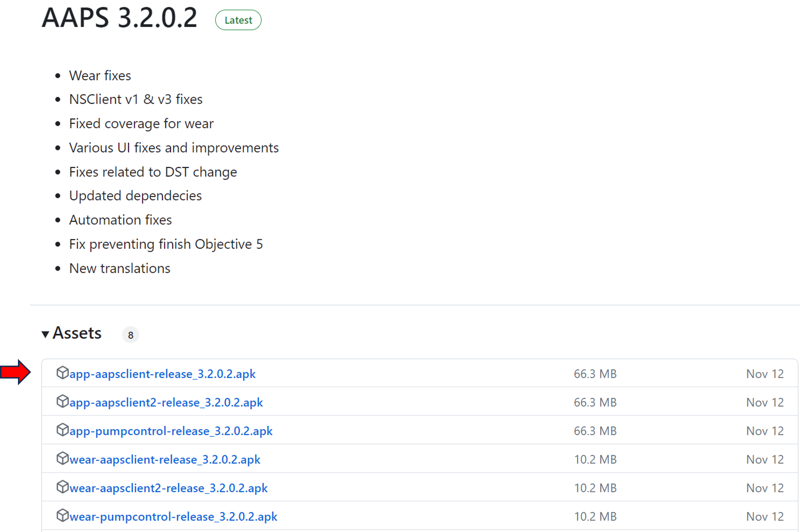Click package icon beside app-pumpcontrol-release_3.2.0.2.apk
Viewport: 800px width, 532px height.
[63, 429]
